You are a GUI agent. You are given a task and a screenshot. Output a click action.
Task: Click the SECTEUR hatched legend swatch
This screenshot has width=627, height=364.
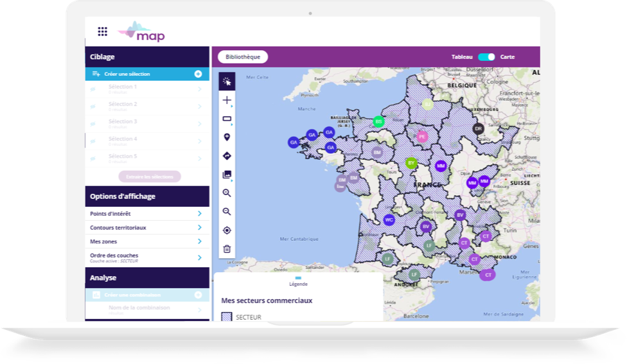click(x=227, y=317)
